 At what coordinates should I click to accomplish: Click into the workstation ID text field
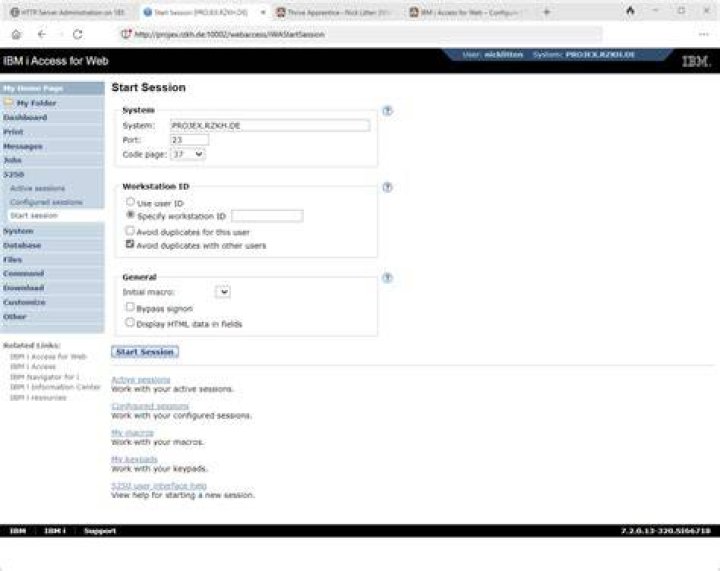pos(267,216)
